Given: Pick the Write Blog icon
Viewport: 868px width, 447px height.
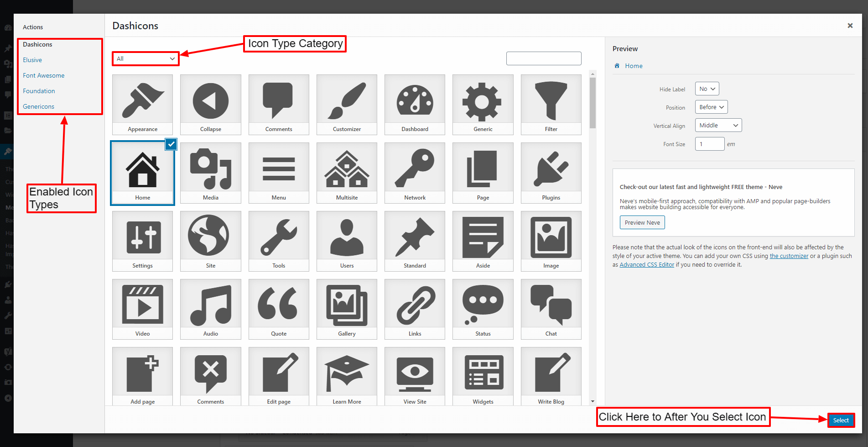Looking at the screenshot, I should tap(551, 376).
